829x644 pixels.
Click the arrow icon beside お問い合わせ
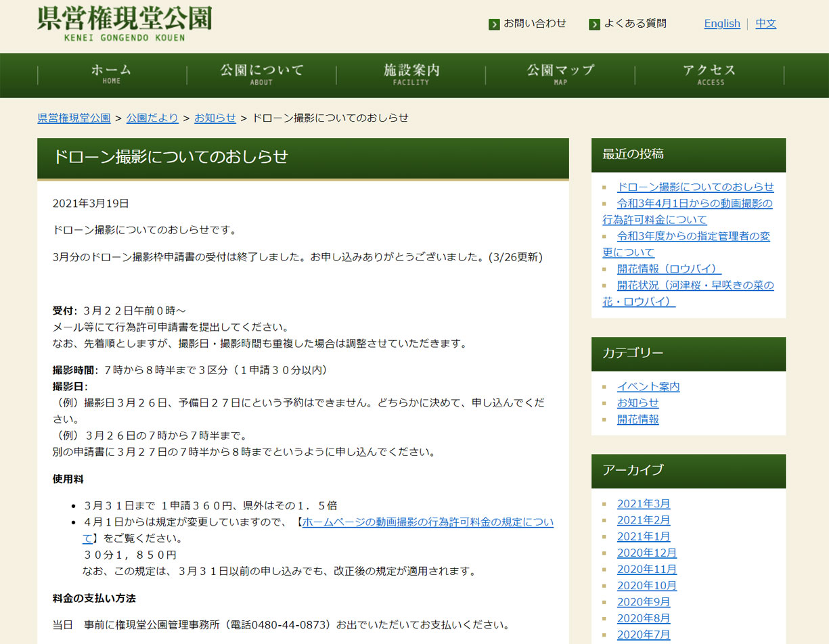click(x=494, y=24)
